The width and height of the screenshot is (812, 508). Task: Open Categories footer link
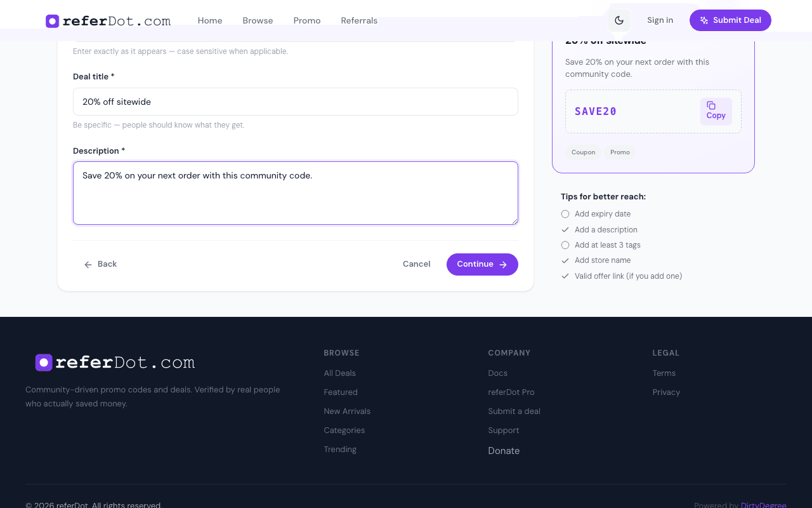[x=344, y=431]
